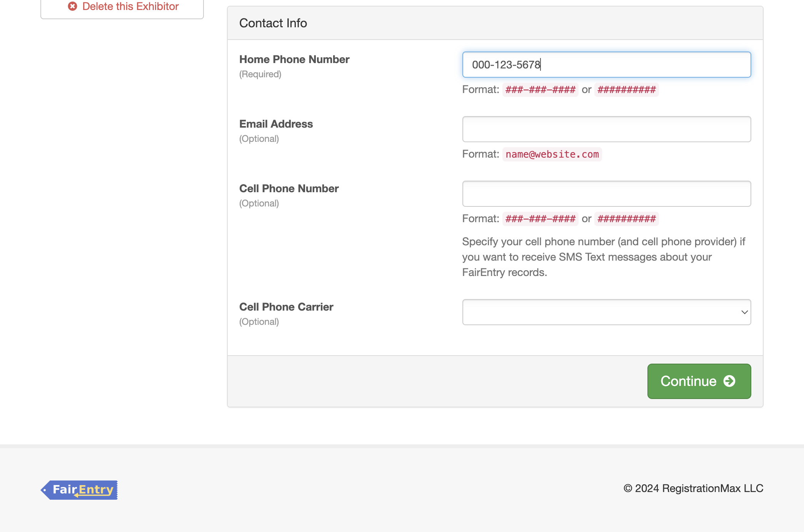Click the green Continue button
Screen dimensions: 804x532
click(699, 381)
